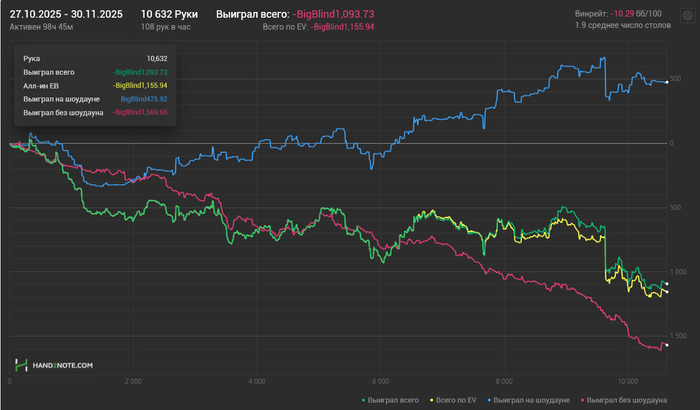
Task: Select the date range 27.10.2025 - 30.11.2025
Action: (66, 14)
